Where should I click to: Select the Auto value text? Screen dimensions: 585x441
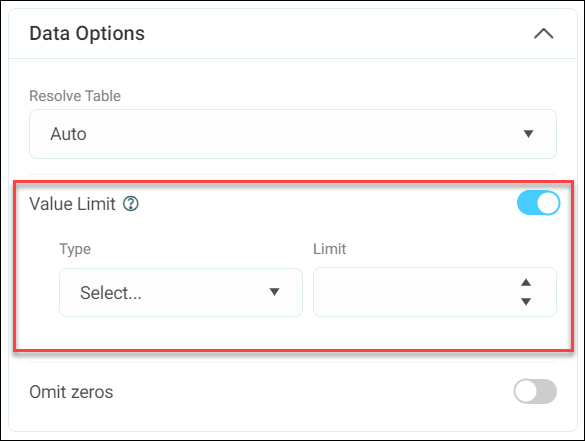[x=68, y=134]
